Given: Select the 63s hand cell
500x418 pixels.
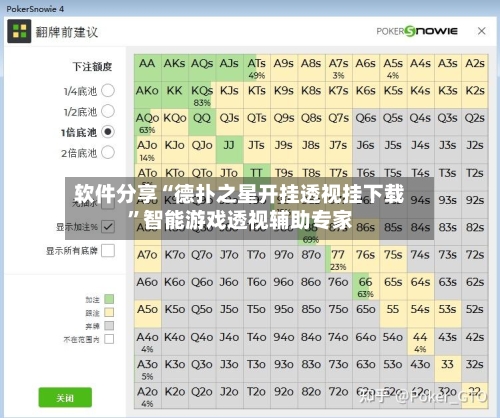Looking at the screenshot, I should pos(448,286).
